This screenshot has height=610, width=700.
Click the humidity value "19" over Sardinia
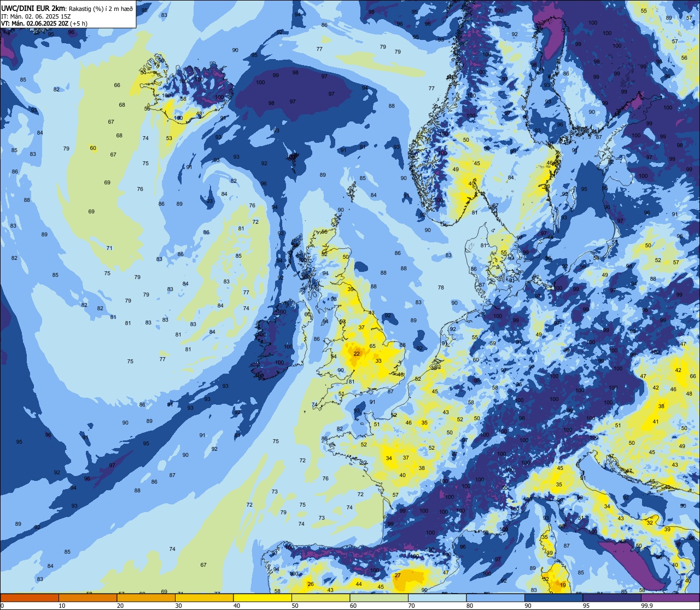(563, 585)
